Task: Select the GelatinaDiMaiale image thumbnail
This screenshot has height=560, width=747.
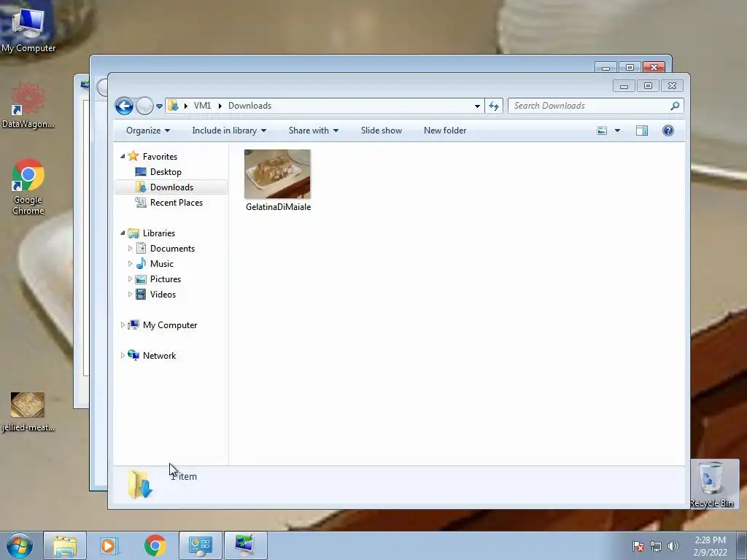Action: coord(277,174)
